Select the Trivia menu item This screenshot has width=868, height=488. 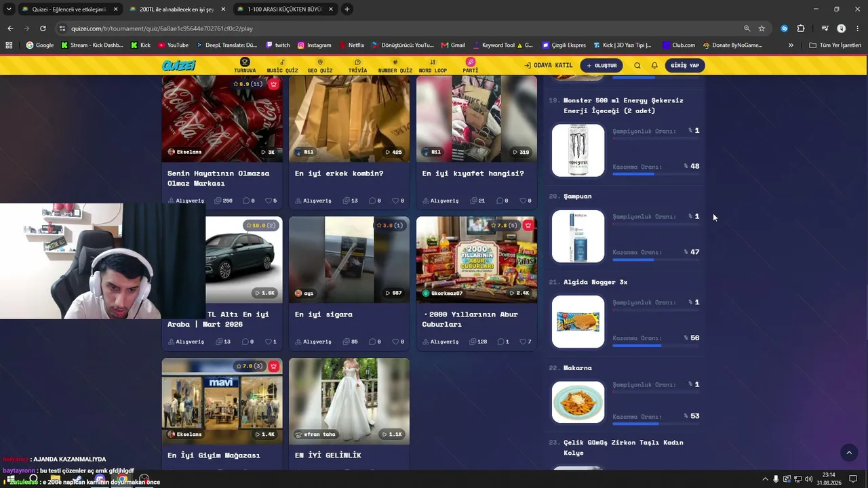click(357, 66)
